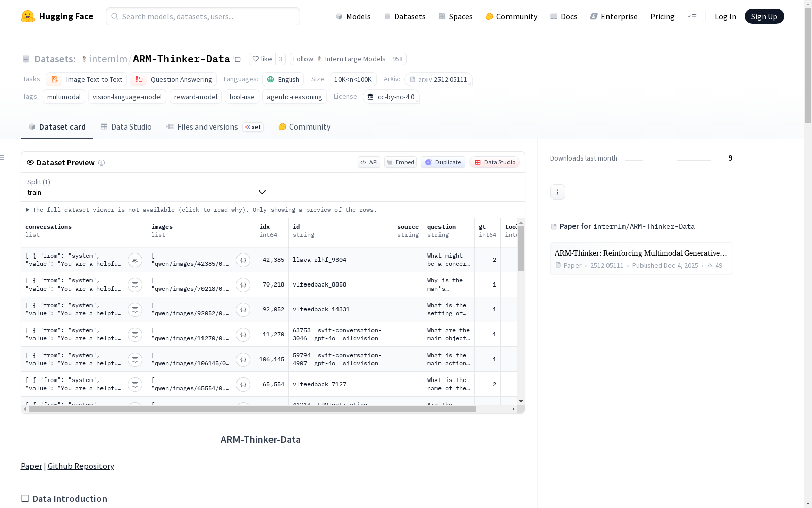
Task: Open Community in top navigation
Action: click(x=512, y=16)
